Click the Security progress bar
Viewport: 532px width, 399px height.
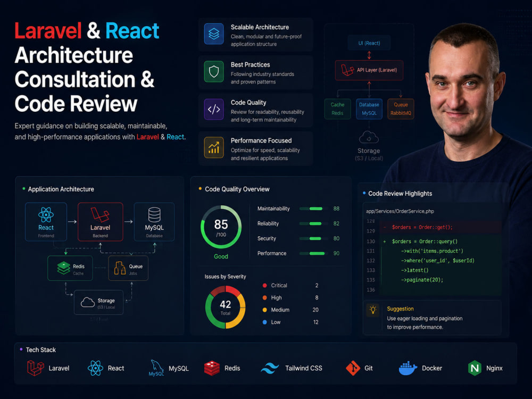(314, 238)
